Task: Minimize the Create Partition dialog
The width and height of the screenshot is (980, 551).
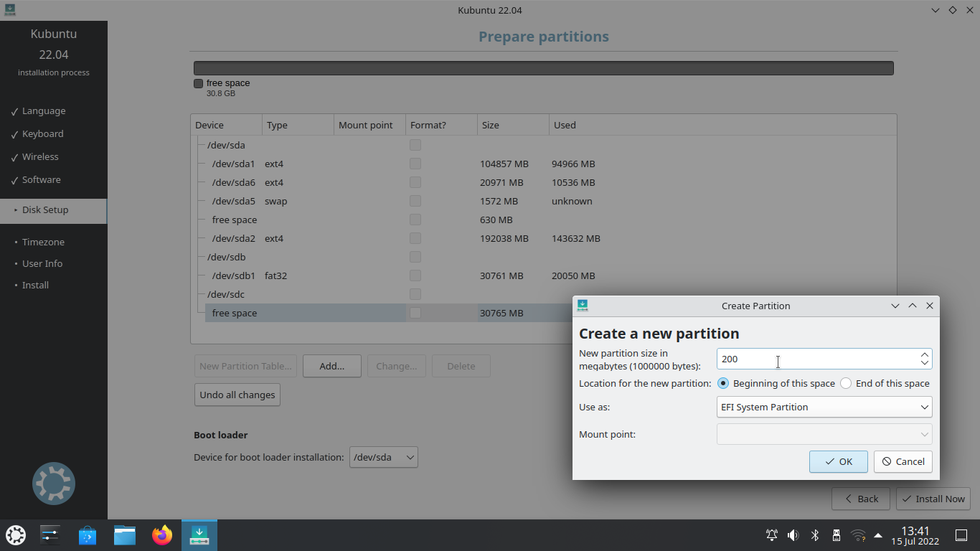Action: (x=895, y=306)
